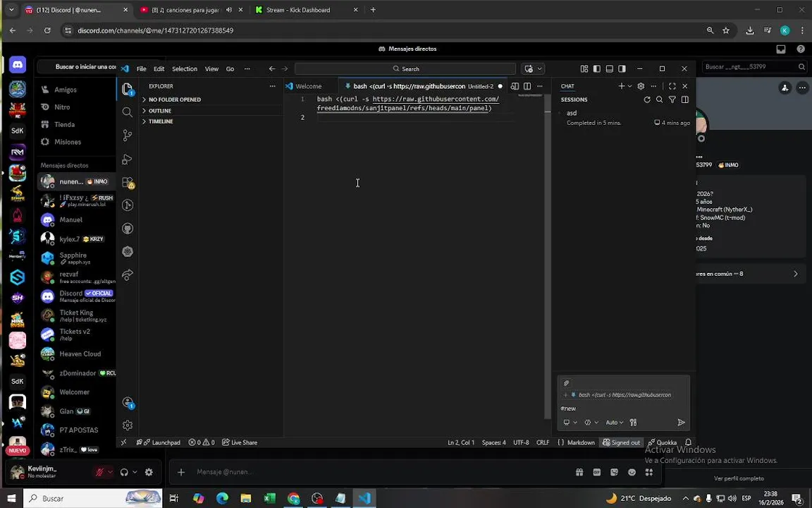Viewport: 812px width, 508px height.
Task: Toggle VS Code primary side bar
Action: [596, 68]
